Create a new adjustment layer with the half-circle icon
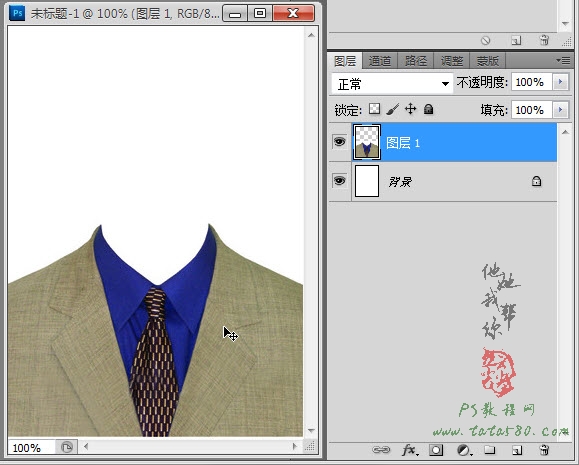 coord(464,450)
